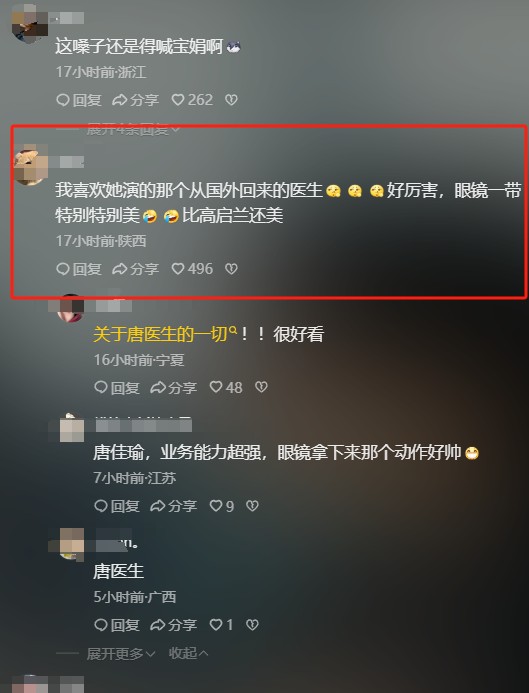Dislike the comment about 宝娟
The image size is (529, 693).
click(x=231, y=100)
